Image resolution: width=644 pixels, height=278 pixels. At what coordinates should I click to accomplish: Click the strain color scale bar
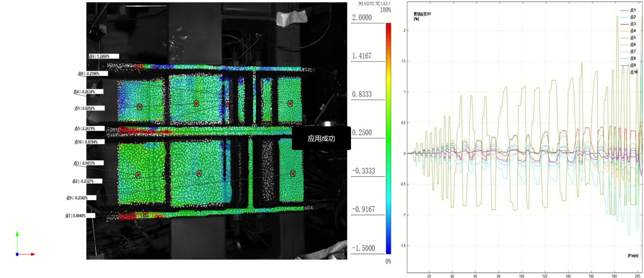point(389,138)
